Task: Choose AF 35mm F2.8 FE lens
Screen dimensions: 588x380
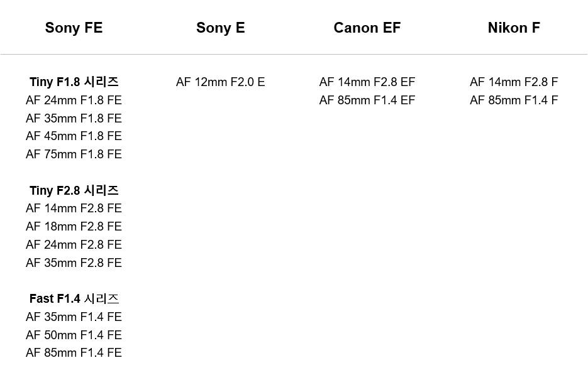Action: (x=74, y=263)
